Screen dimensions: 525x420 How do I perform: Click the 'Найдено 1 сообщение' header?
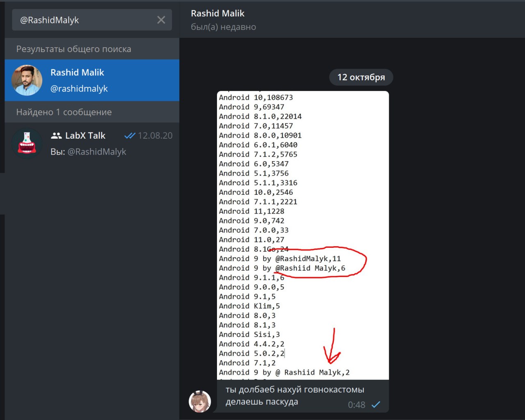point(64,112)
